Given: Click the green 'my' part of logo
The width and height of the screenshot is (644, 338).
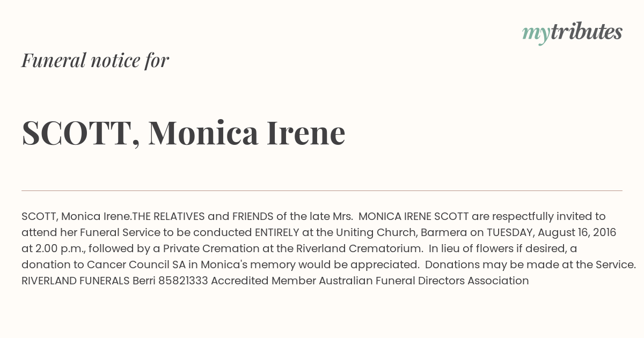Looking at the screenshot, I should tap(536, 34).
